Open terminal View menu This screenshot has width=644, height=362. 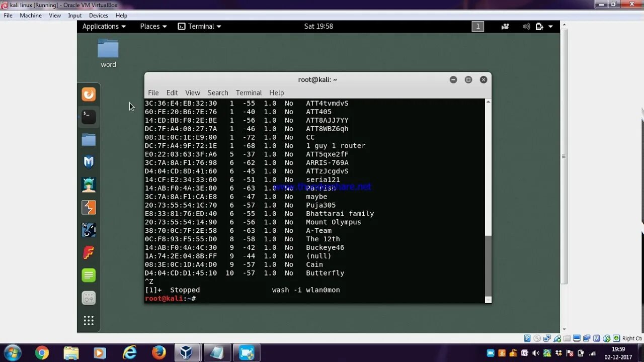pyautogui.click(x=193, y=93)
